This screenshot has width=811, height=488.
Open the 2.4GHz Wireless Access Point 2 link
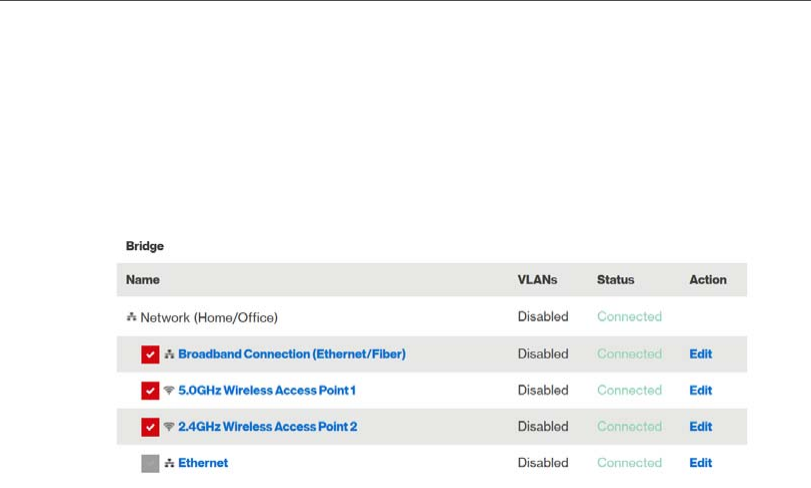click(x=267, y=427)
